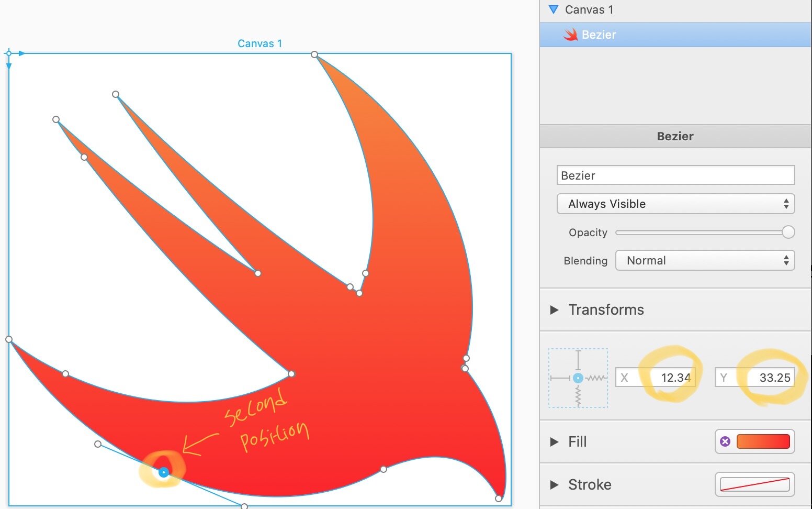Click the springs and struts resizing constraint widget
Image resolution: width=812 pixels, height=509 pixels.
tap(578, 378)
